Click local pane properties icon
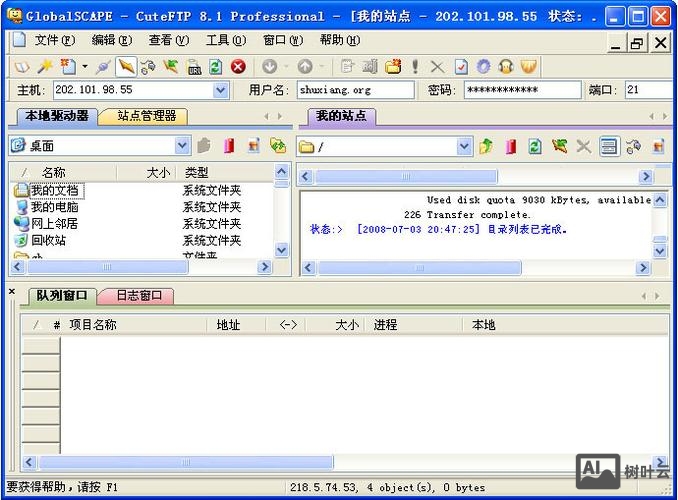Image resolution: width=678 pixels, height=500 pixels. point(254,146)
